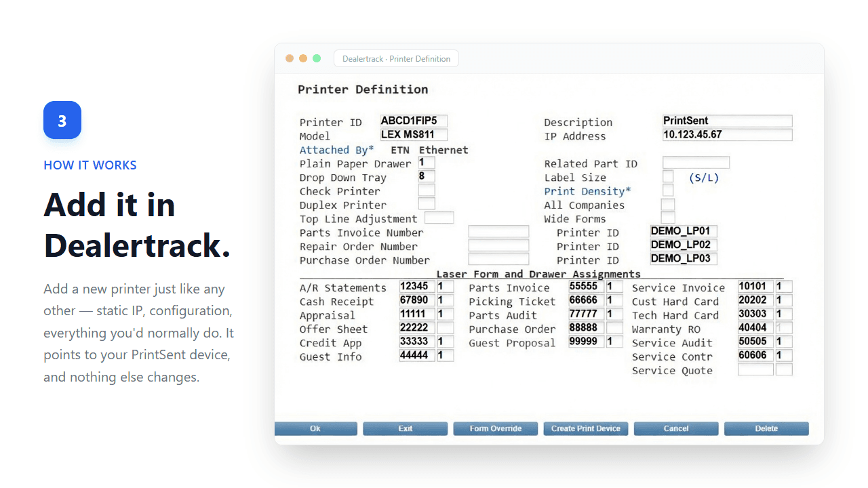Click Credit App form field 33333
The width and height of the screenshot is (868, 488).
tap(417, 342)
